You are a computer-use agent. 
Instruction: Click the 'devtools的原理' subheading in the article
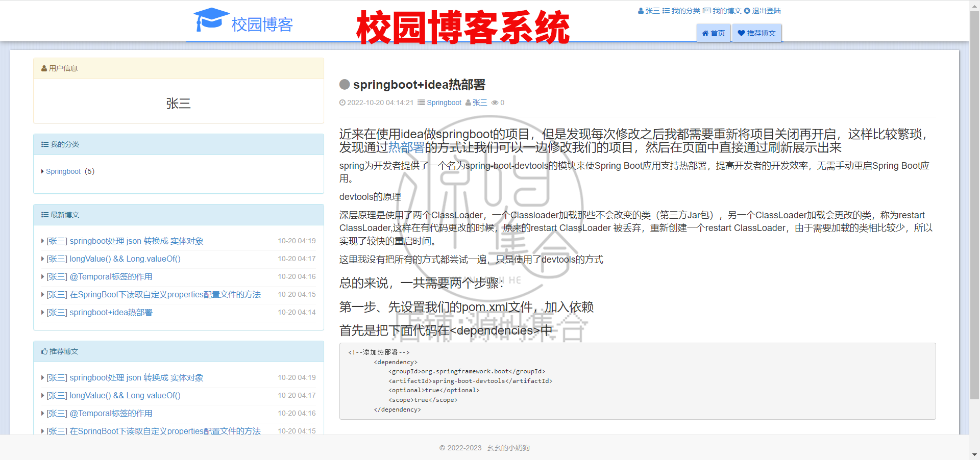pyautogui.click(x=370, y=197)
